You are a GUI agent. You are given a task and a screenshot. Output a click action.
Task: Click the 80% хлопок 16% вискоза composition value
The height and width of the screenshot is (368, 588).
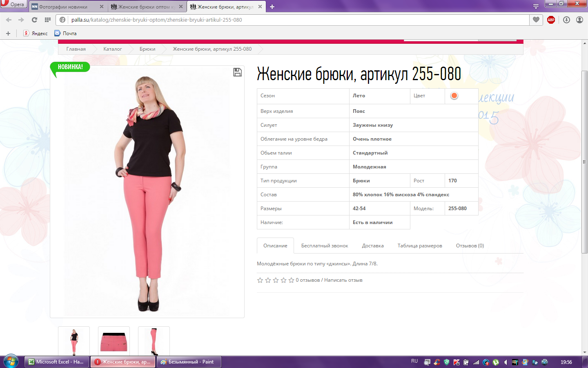pyautogui.click(x=401, y=195)
